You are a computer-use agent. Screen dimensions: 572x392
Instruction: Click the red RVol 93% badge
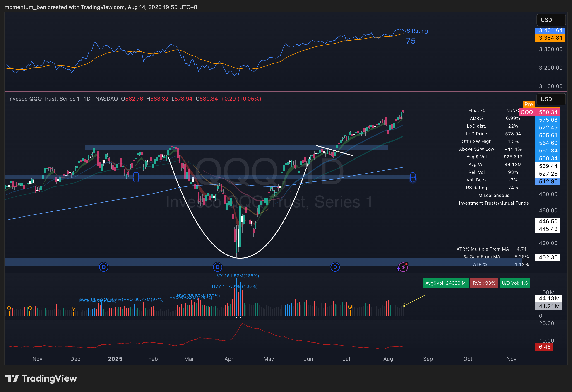point(484,283)
